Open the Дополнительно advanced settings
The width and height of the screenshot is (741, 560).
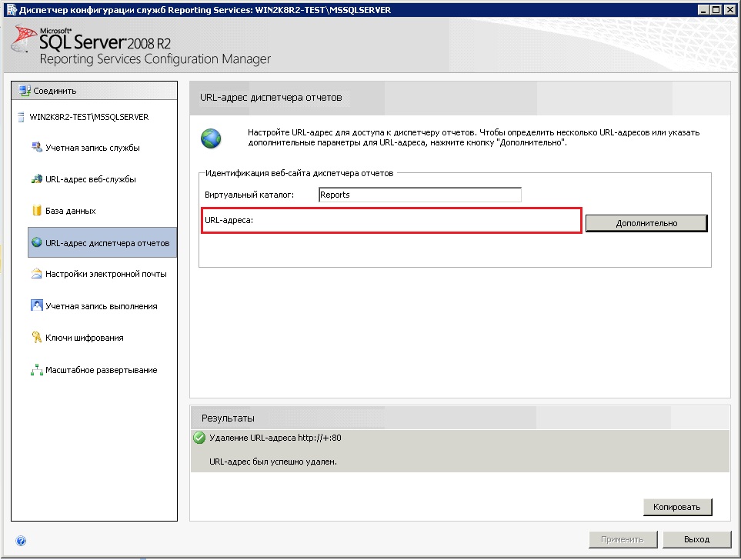click(646, 223)
